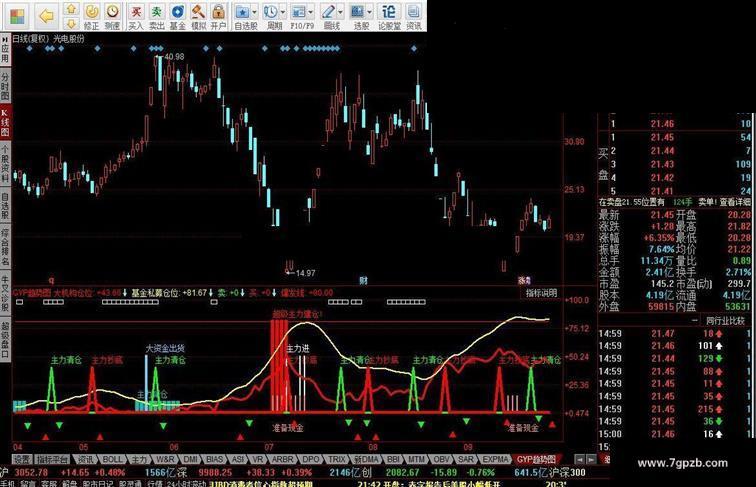This screenshot has width=756, height=487.
Task: Open the 综合排名 sidebar tab
Action: tap(5, 247)
